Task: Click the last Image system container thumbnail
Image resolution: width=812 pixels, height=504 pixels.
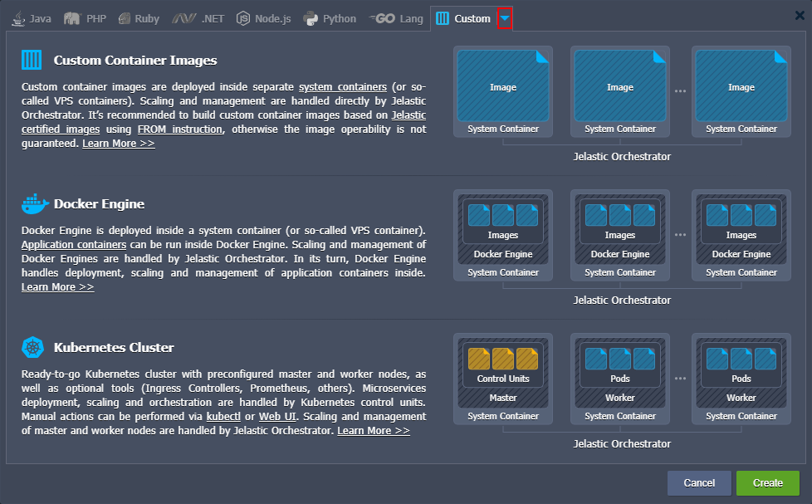Action: [741, 91]
